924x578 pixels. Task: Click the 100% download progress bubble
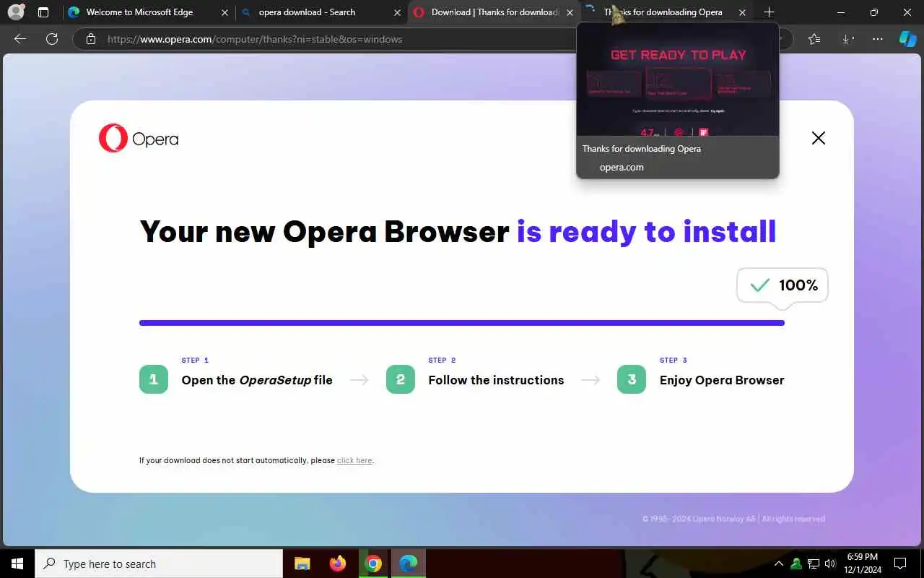[783, 285]
